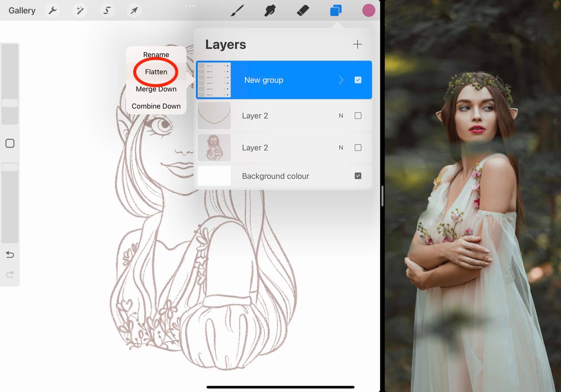The width and height of the screenshot is (561, 392).
Task: Open the pink active colour circle
Action: tap(369, 10)
